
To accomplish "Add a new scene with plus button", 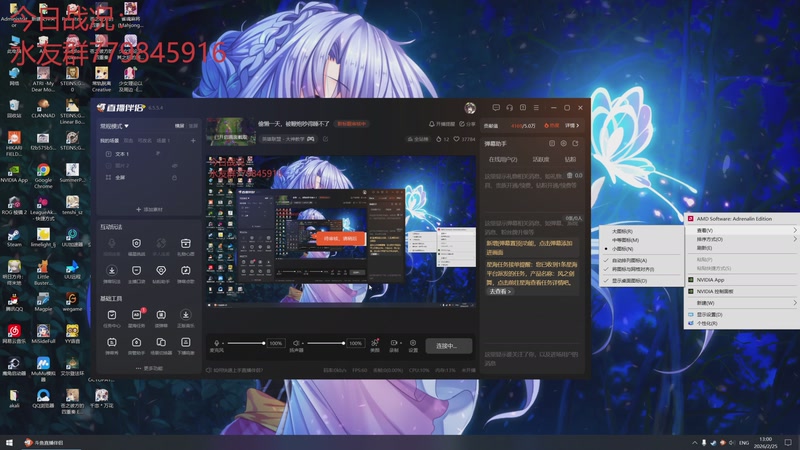I will click(193, 140).
